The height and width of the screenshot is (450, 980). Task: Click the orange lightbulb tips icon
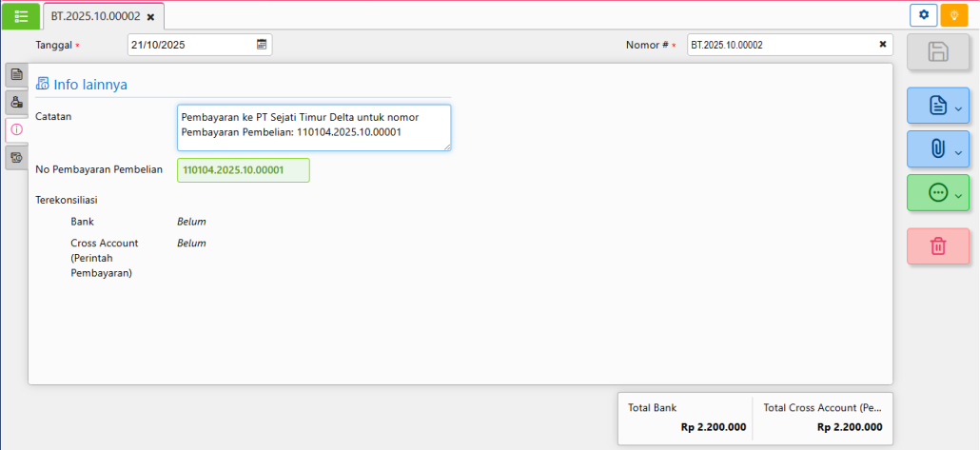point(953,15)
